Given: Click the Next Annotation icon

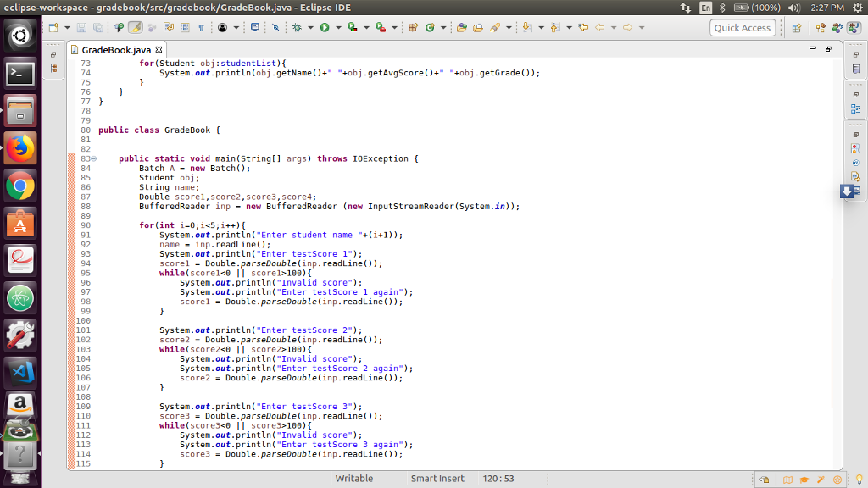Looking at the screenshot, I should point(527,28).
